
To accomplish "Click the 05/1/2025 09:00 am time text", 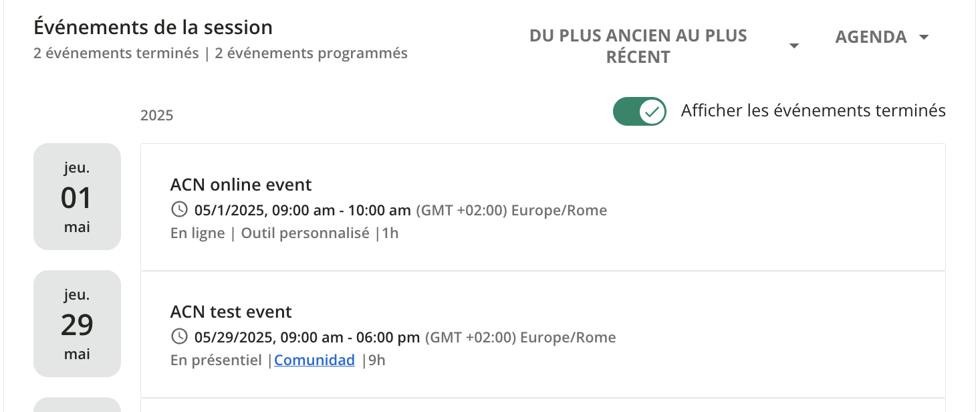I will [302, 211].
